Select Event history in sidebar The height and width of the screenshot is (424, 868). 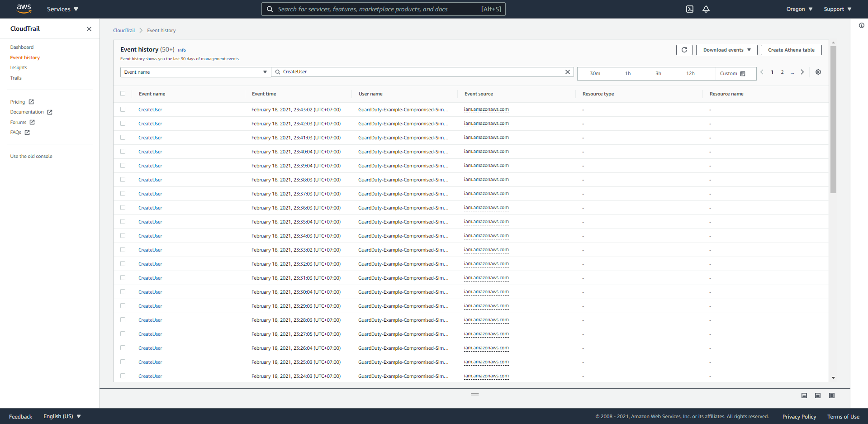tap(25, 57)
